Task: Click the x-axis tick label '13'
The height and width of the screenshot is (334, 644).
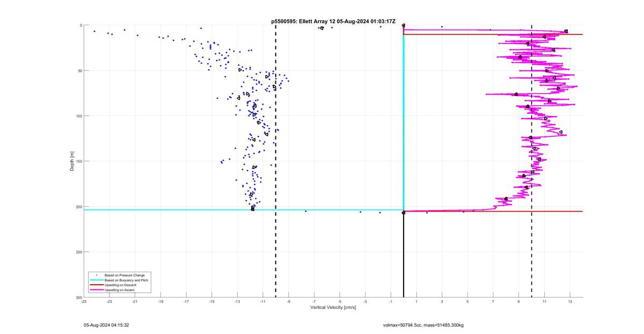Action: tap(570, 302)
